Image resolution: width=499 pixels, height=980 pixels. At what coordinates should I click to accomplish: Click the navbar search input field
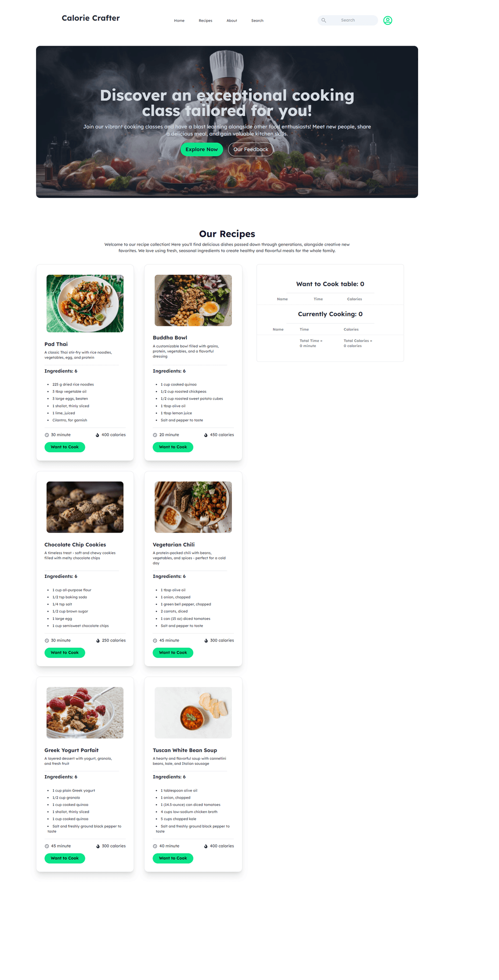coord(351,20)
